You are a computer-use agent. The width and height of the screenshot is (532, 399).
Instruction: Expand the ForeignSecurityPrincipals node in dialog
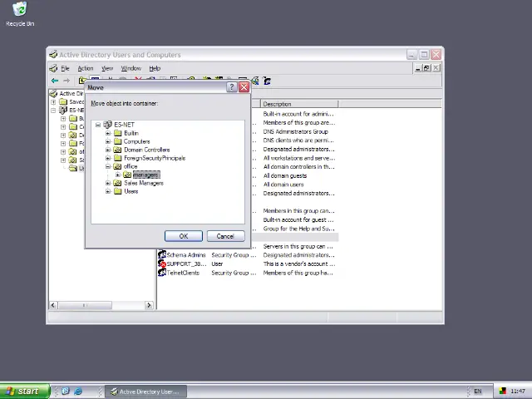(108, 158)
